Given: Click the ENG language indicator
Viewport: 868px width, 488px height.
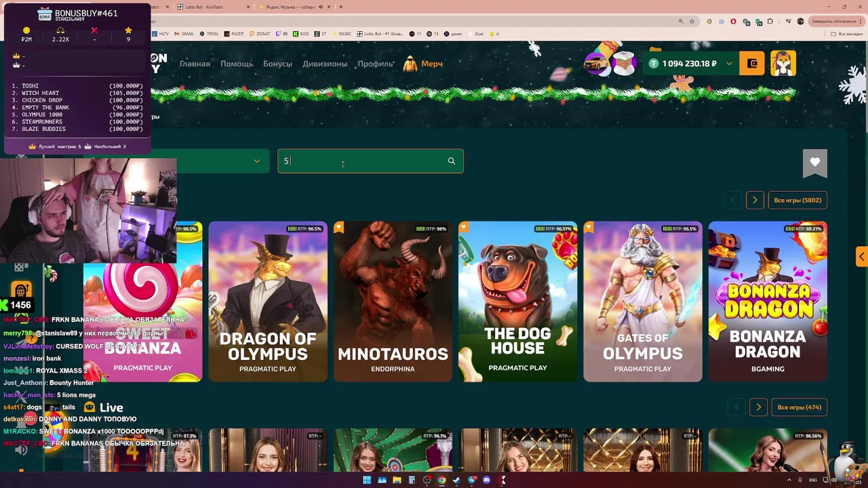Looking at the screenshot, I should tap(813, 480).
